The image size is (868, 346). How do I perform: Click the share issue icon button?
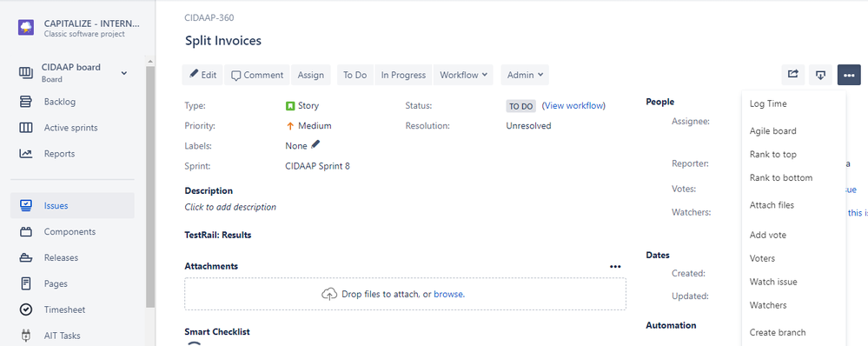(793, 75)
